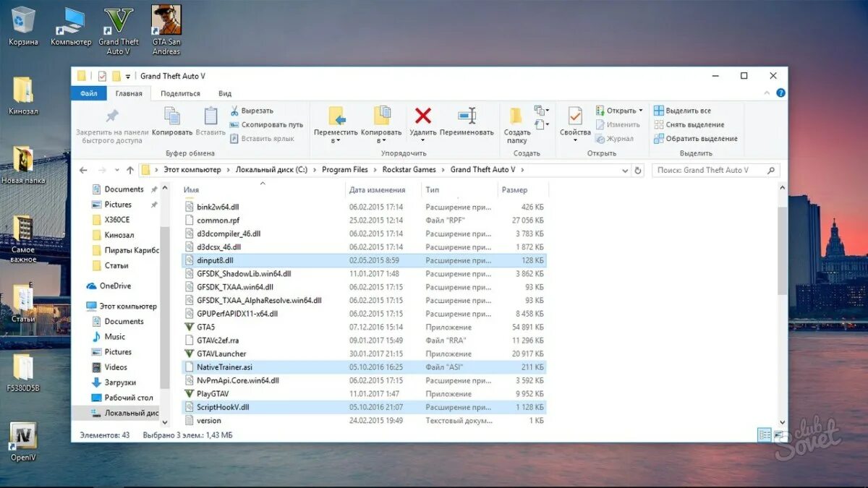The image size is (868, 488).
Task: Click the ribbon Help question mark icon
Action: [x=781, y=93]
